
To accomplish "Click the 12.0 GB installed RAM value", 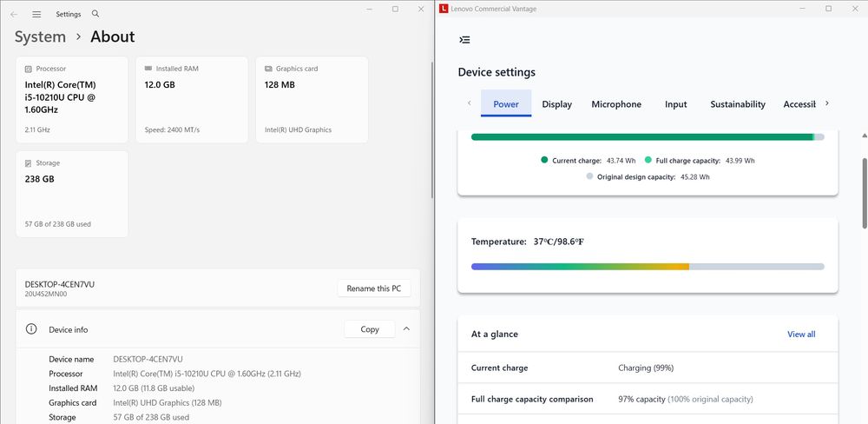I will [x=160, y=85].
